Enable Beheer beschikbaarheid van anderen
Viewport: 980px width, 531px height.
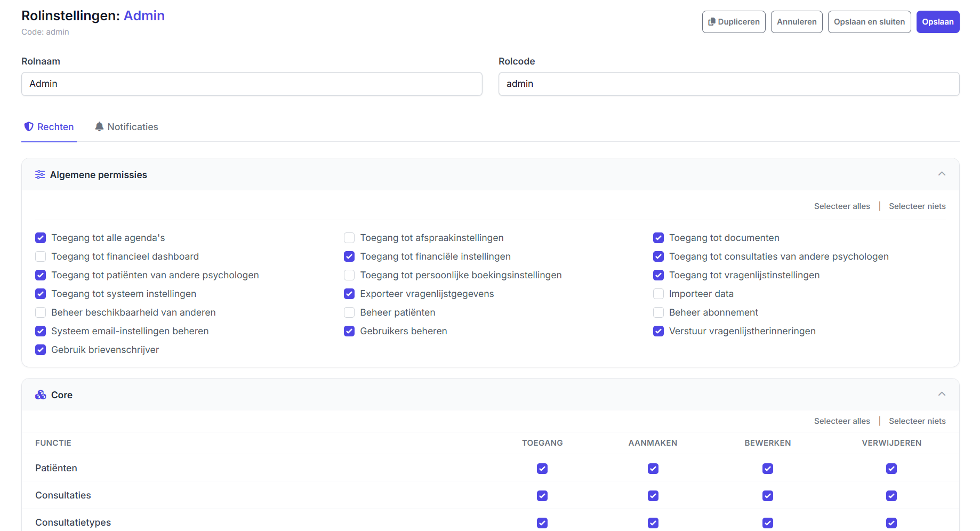41,312
